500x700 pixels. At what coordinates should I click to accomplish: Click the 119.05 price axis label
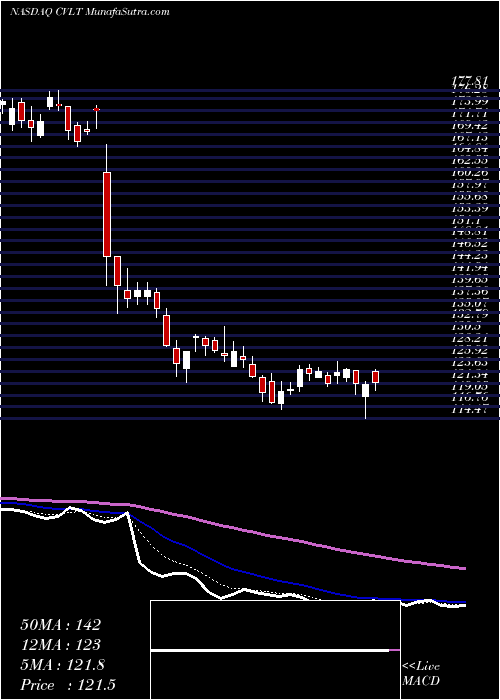click(470, 387)
